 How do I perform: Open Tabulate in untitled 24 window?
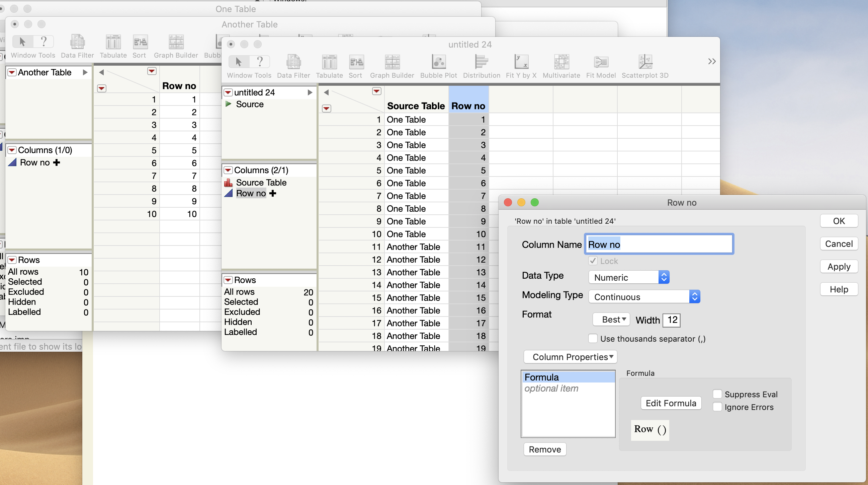pos(329,62)
